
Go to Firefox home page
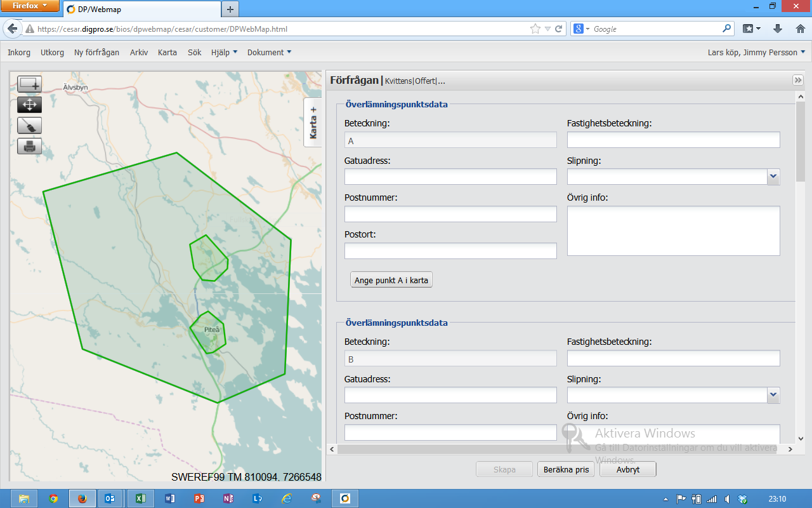click(x=800, y=29)
